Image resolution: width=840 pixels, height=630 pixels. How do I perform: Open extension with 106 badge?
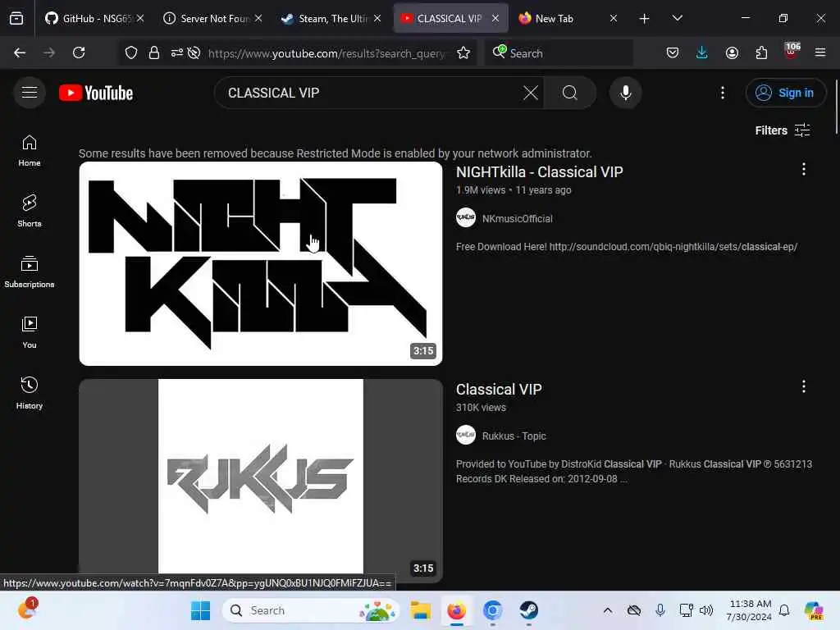point(792,52)
